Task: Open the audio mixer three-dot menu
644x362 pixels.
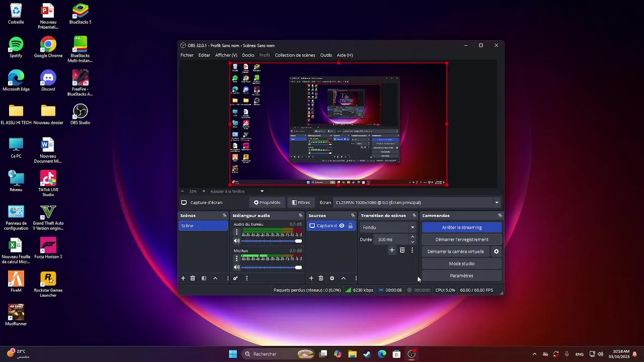Action: coord(247,278)
